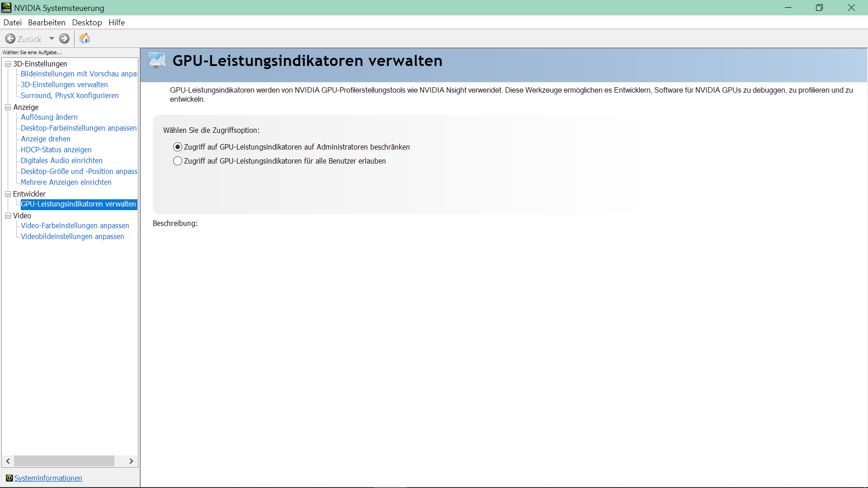The image size is (868, 488).
Task: Collapse the 3D-Einstellungen tree section
Action: point(8,64)
